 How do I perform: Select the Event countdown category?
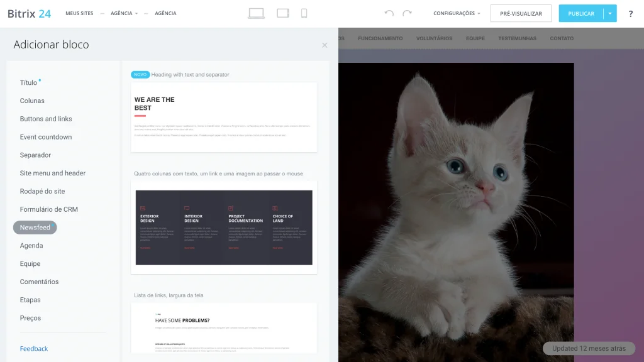click(45, 136)
